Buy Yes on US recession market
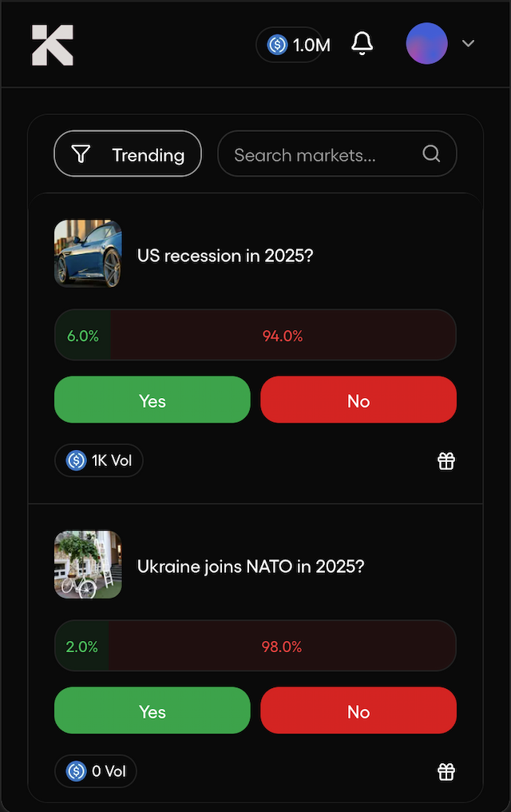This screenshot has height=812, width=511. pyautogui.click(x=152, y=400)
